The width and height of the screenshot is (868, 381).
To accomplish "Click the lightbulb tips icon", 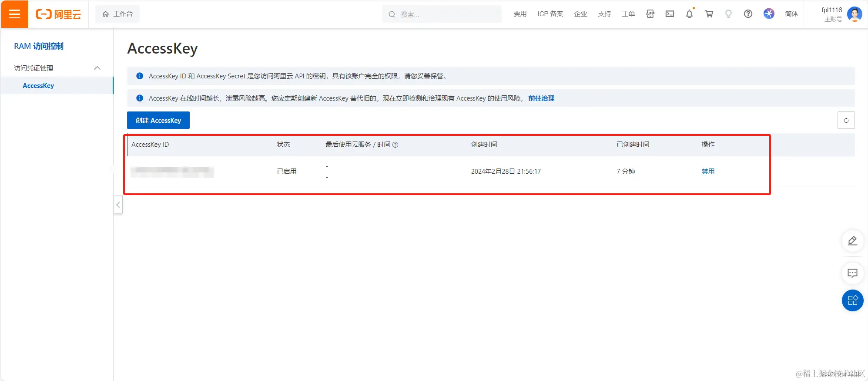I will (728, 14).
